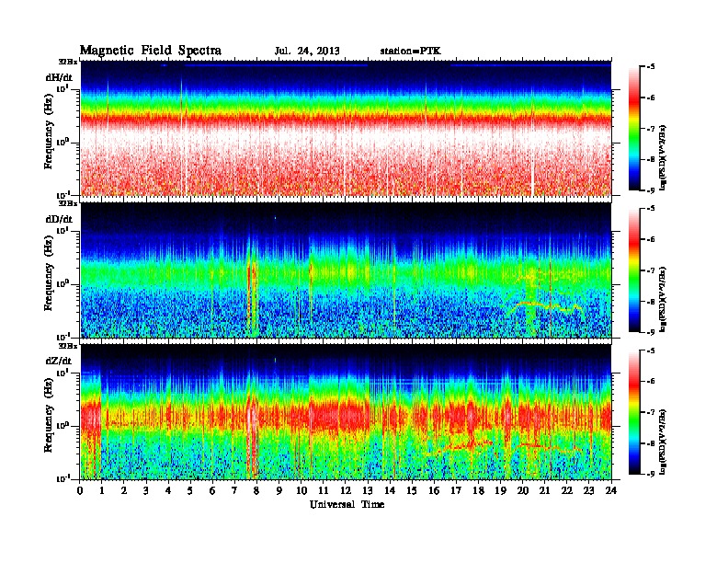728x563 pixels.
Task: Click the dH/dt spectrogram plot area
Action: [346, 128]
